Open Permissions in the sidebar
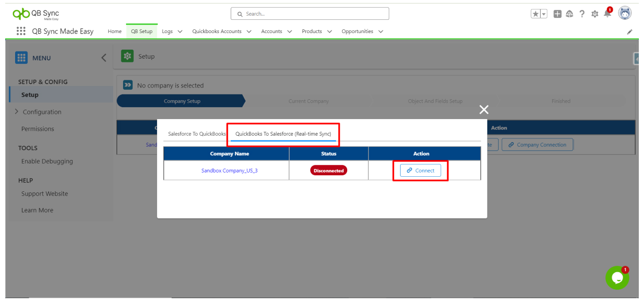 (38, 129)
